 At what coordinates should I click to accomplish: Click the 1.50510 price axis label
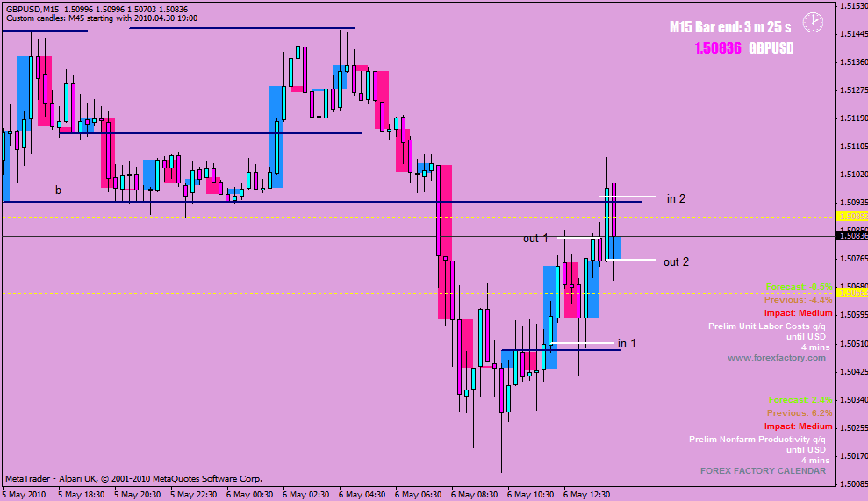(x=854, y=343)
